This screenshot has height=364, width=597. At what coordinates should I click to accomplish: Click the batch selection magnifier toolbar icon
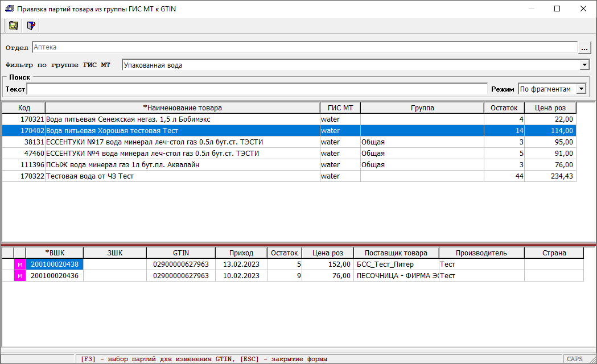point(13,26)
